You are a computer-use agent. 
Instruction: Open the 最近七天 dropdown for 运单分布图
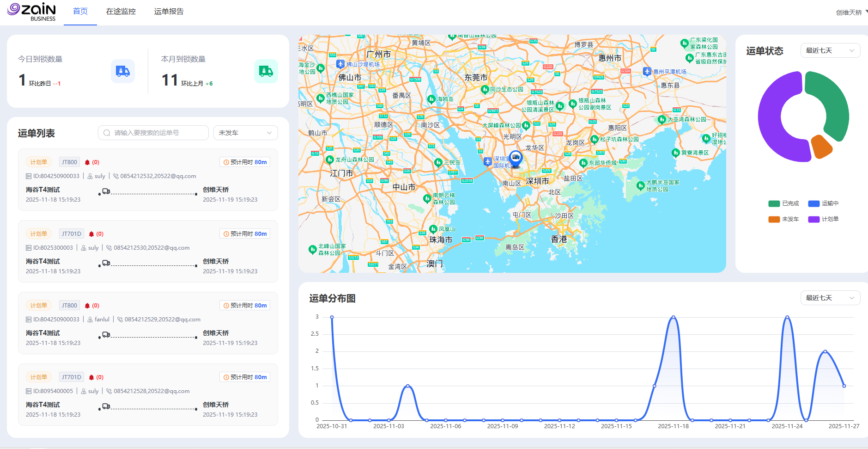pos(830,298)
